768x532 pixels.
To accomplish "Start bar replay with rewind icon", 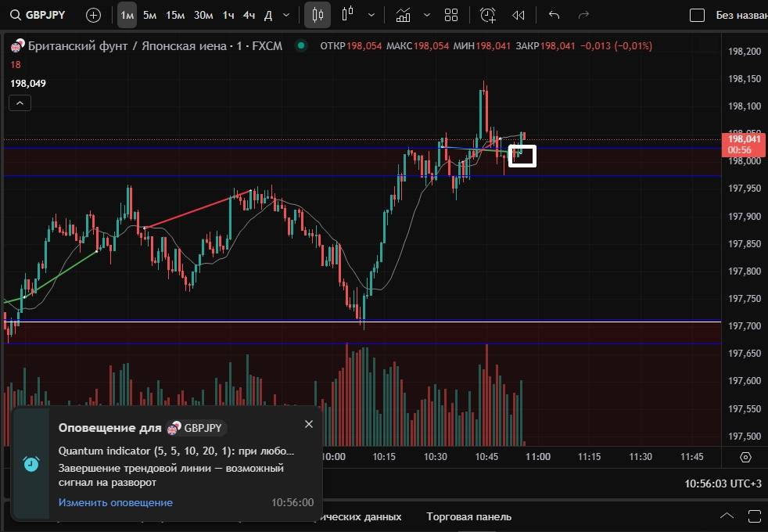I will pyautogui.click(x=518, y=15).
